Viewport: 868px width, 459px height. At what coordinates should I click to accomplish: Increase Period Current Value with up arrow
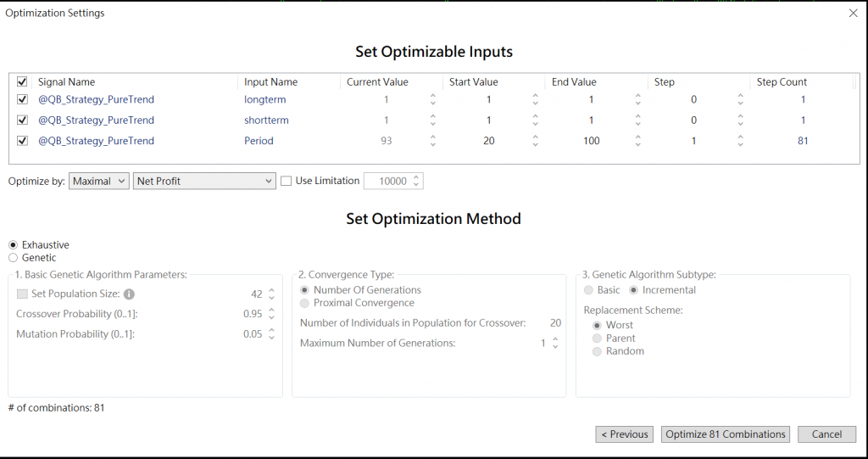point(433,137)
